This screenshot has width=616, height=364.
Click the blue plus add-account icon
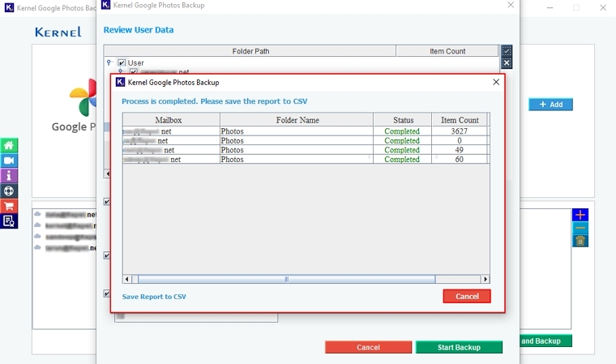pyautogui.click(x=580, y=215)
